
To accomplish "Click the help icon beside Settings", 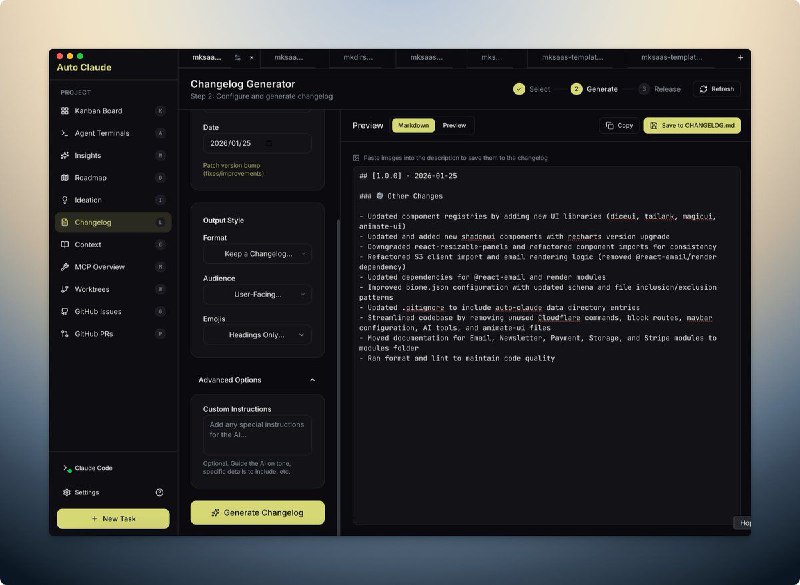I will point(159,492).
